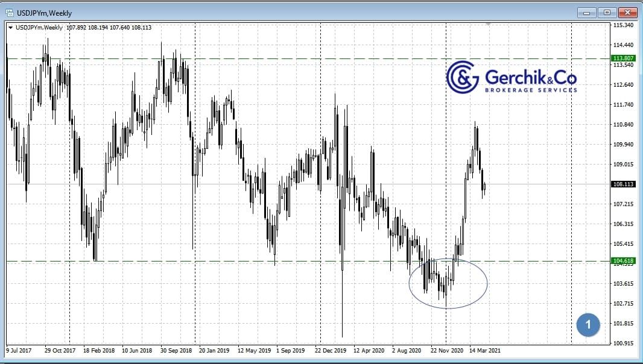
Task: Open the USDJPYm,Weekly triangle dropdown in chart corner
Action: [x=10, y=27]
